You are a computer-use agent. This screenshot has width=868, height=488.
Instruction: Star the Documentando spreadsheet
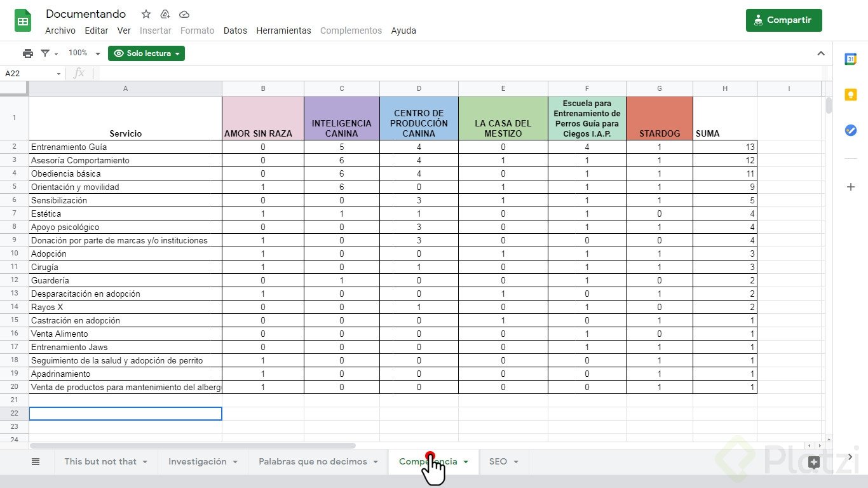[x=146, y=14]
